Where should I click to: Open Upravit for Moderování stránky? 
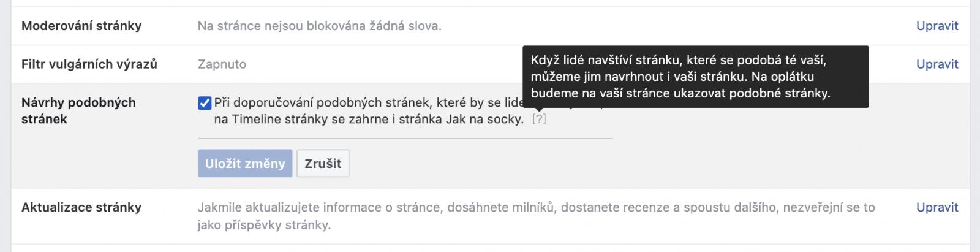937,26
